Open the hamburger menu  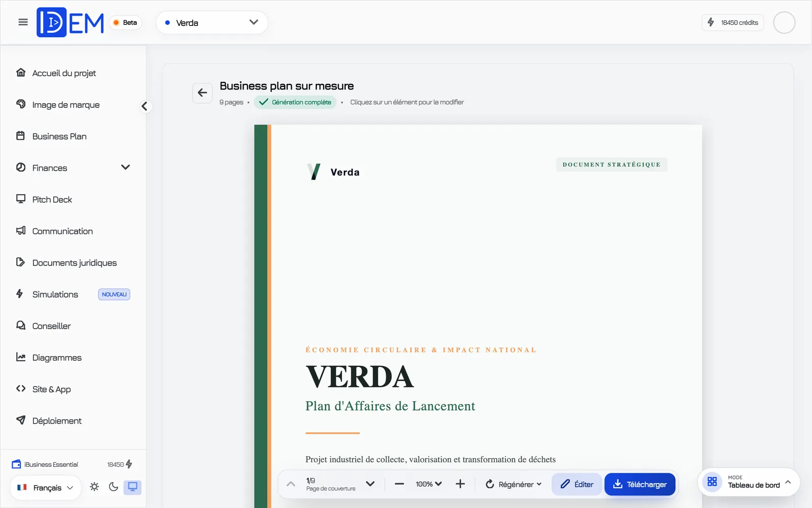[x=23, y=22]
